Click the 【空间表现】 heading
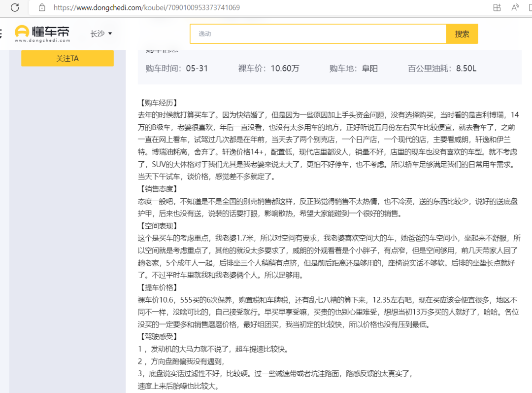Image resolution: width=532 pixels, height=393 pixels. [x=159, y=226]
